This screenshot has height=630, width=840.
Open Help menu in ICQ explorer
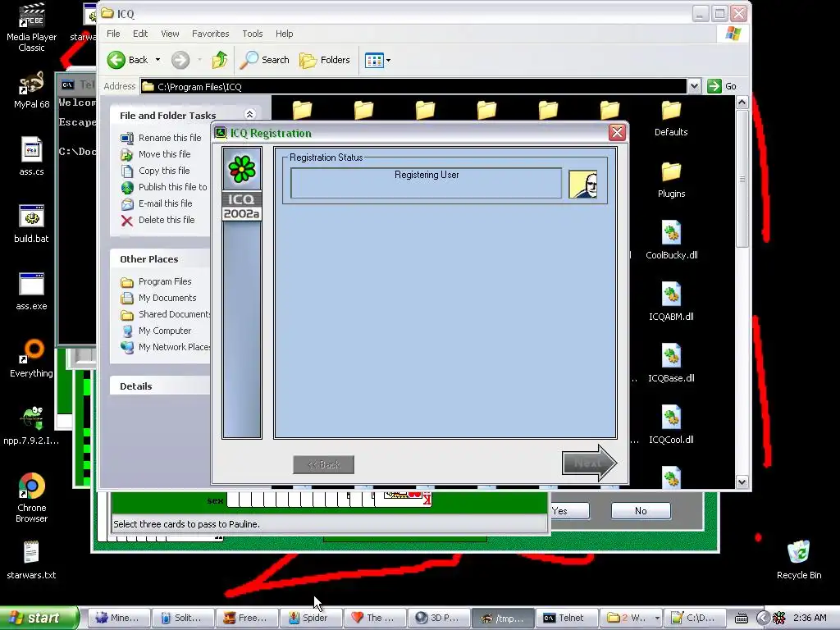click(285, 34)
